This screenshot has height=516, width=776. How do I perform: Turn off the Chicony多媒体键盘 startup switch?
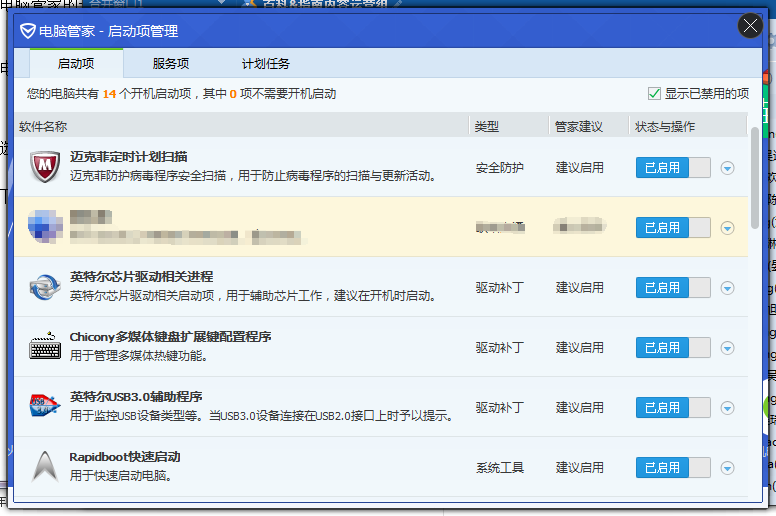pos(673,348)
